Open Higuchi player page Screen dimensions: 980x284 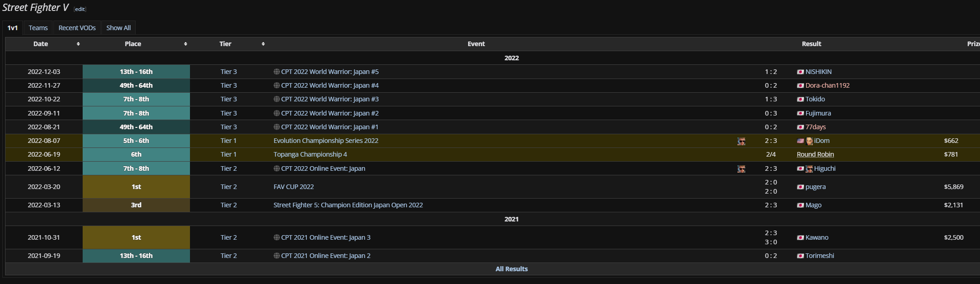point(825,168)
